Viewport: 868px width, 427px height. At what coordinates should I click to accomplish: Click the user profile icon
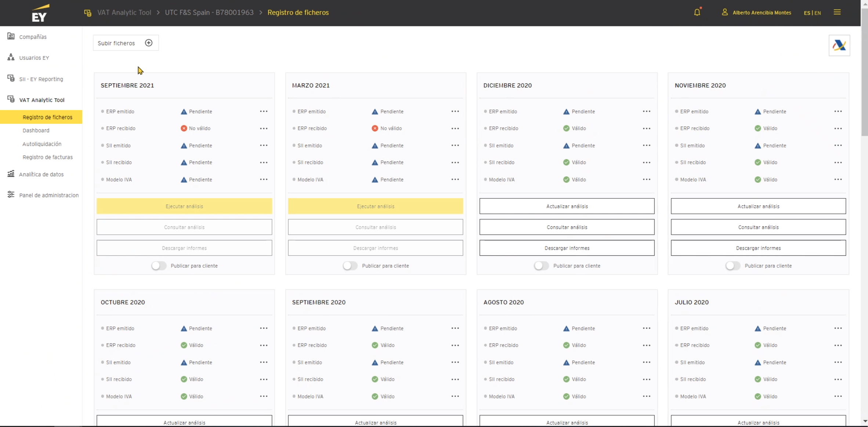(x=724, y=12)
